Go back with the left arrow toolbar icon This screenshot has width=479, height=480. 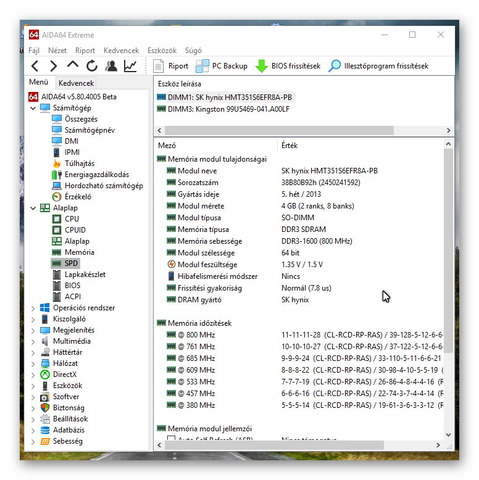(x=35, y=66)
